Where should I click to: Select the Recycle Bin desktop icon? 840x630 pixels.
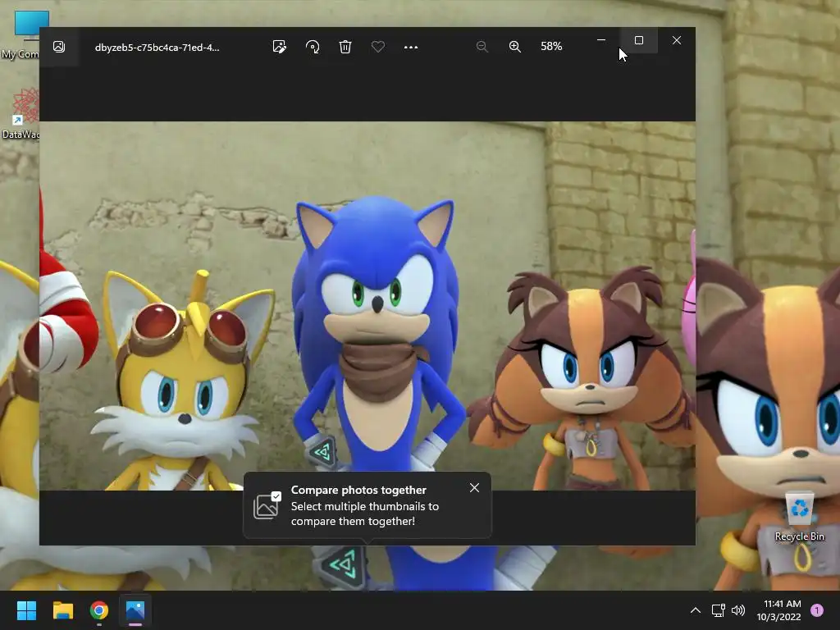point(799,517)
